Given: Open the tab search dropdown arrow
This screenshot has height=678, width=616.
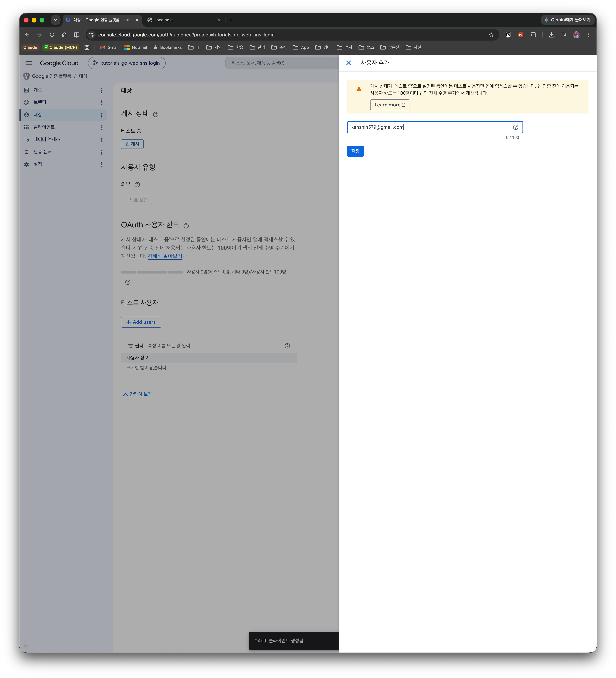Looking at the screenshot, I should [56, 20].
